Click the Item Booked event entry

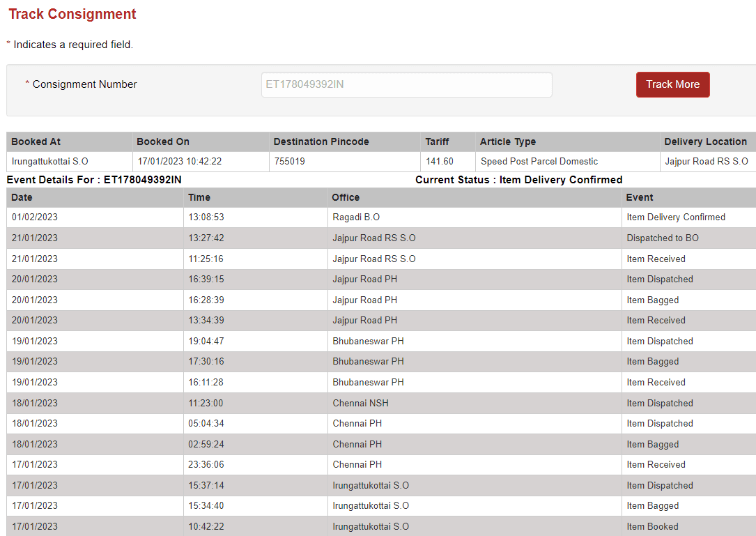[652, 526]
